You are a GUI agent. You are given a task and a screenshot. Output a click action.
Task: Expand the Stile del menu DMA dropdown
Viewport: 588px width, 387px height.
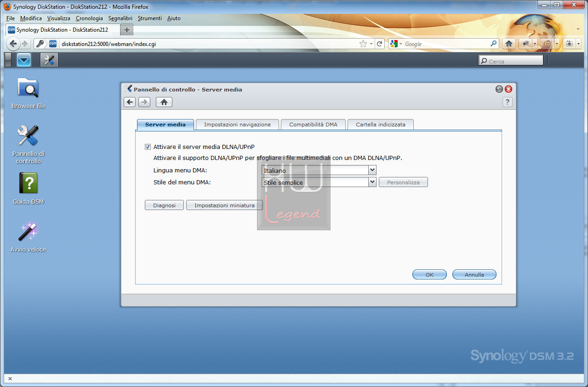(x=372, y=182)
